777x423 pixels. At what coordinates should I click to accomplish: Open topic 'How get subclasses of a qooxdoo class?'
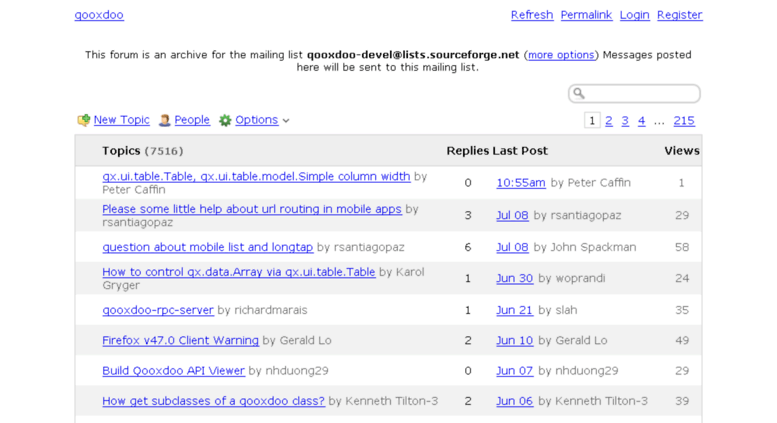point(214,401)
